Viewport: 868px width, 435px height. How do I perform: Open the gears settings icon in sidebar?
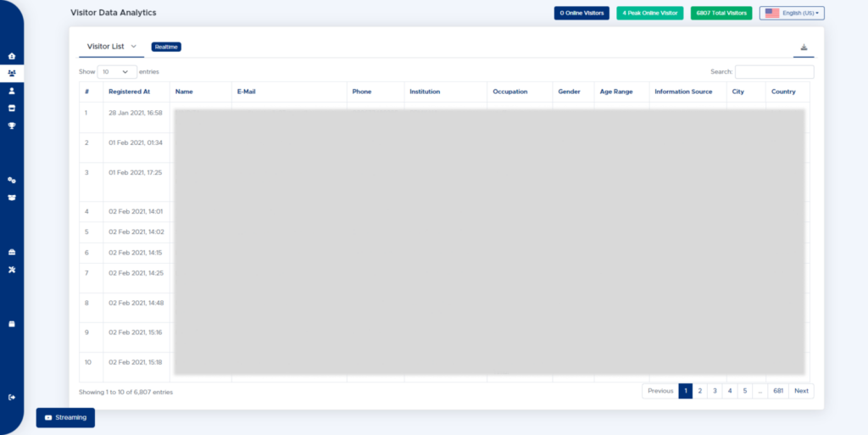coord(12,181)
